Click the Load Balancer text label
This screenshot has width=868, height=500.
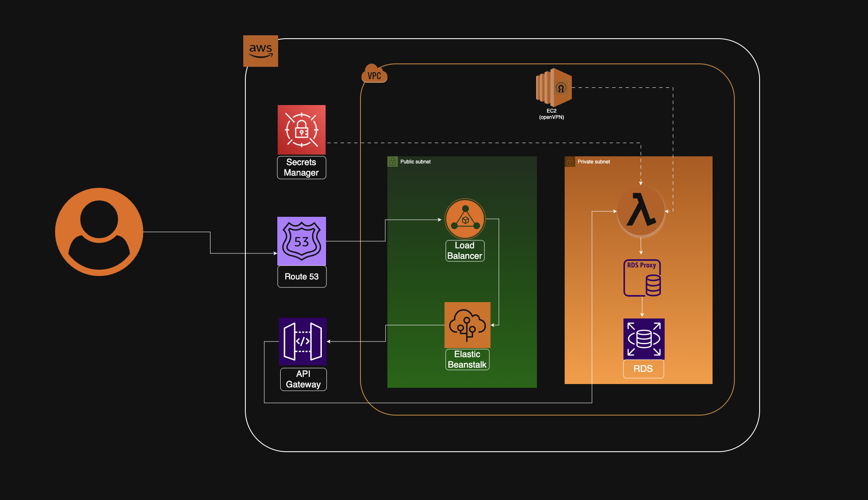[x=465, y=250]
